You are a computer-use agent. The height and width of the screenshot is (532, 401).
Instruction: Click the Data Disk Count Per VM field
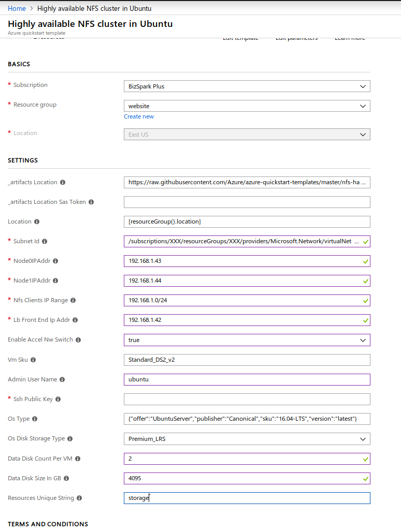click(x=247, y=459)
